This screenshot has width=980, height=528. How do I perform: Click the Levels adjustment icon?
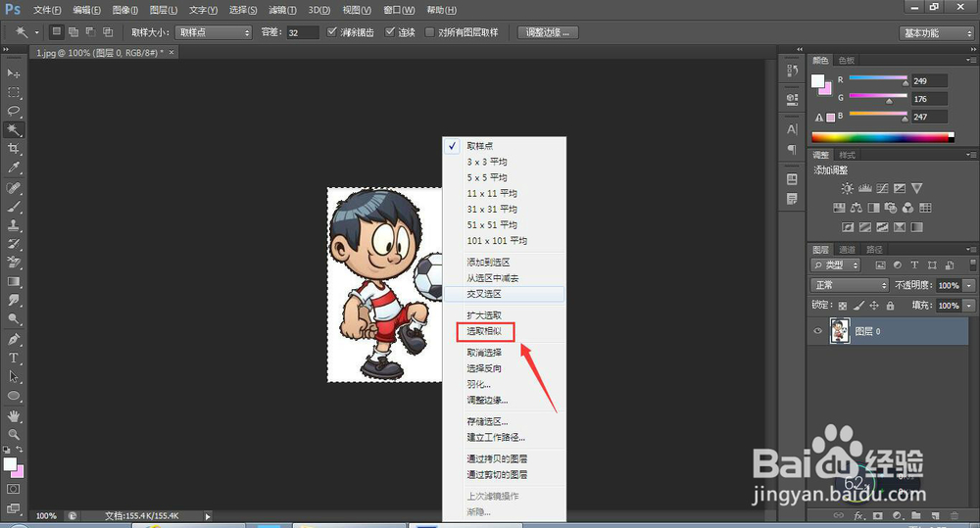tap(865, 188)
